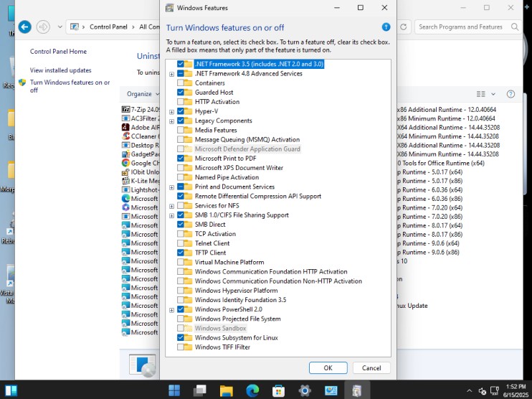The width and height of the screenshot is (532, 399).
Task: Open File Explorer from the taskbar
Action: [227, 390]
